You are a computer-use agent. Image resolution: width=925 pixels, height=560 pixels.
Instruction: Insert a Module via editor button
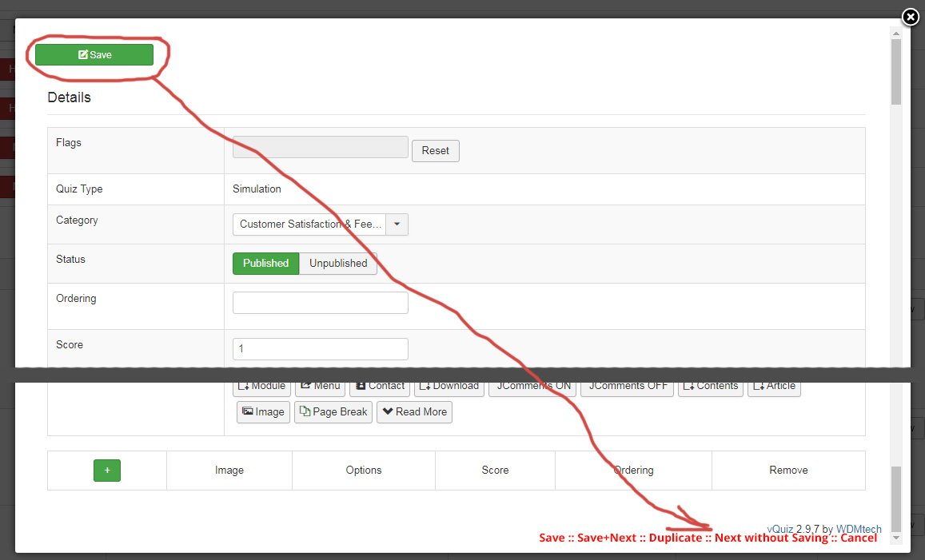point(261,387)
